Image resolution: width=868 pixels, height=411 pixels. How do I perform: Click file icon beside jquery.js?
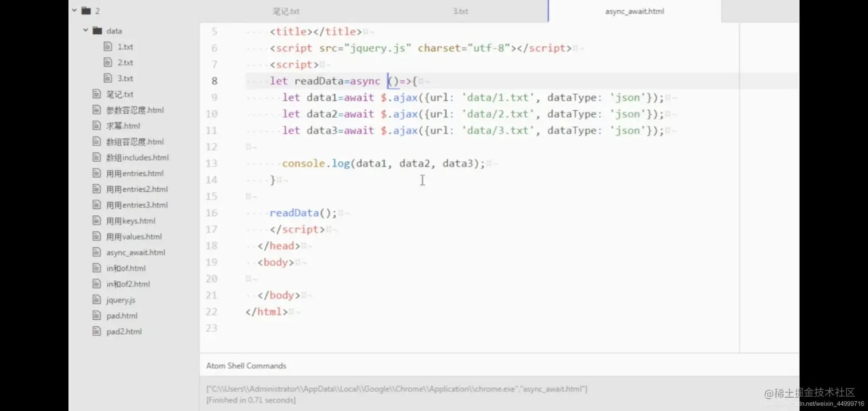(x=96, y=300)
